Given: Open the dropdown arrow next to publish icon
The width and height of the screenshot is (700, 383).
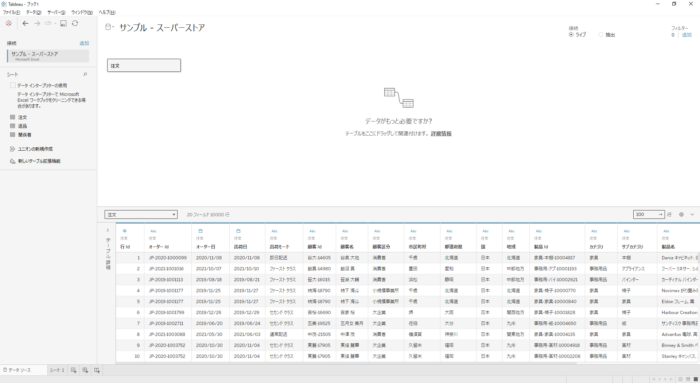Looking at the screenshot, I should coord(55,23).
